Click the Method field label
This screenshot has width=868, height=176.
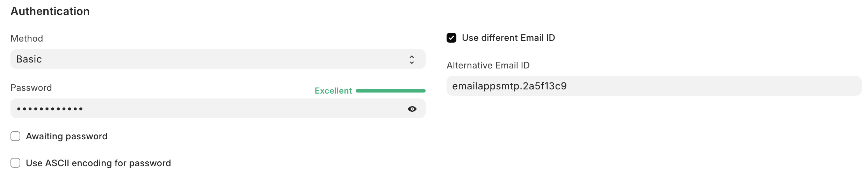pyautogui.click(x=27, y=38)
